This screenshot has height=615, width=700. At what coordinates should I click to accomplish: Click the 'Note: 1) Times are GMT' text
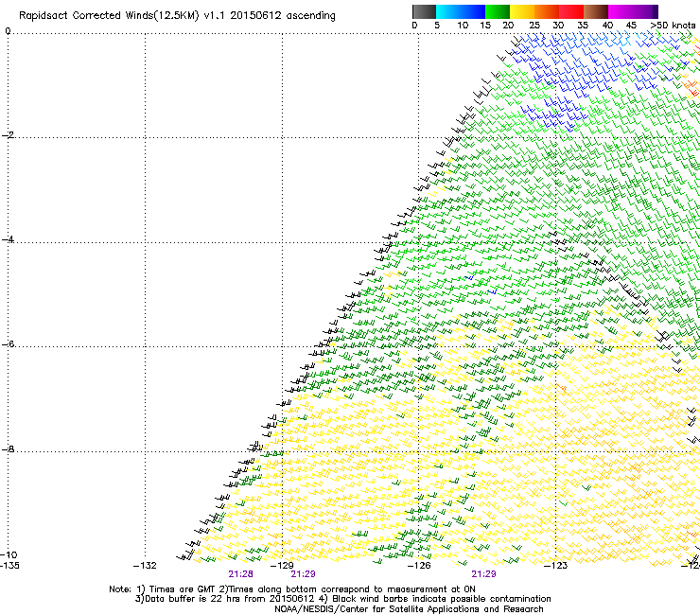163,589
